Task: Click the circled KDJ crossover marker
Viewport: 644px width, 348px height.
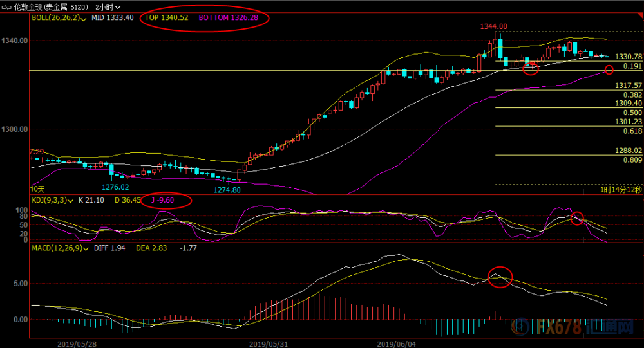Action: pos(577,218)
